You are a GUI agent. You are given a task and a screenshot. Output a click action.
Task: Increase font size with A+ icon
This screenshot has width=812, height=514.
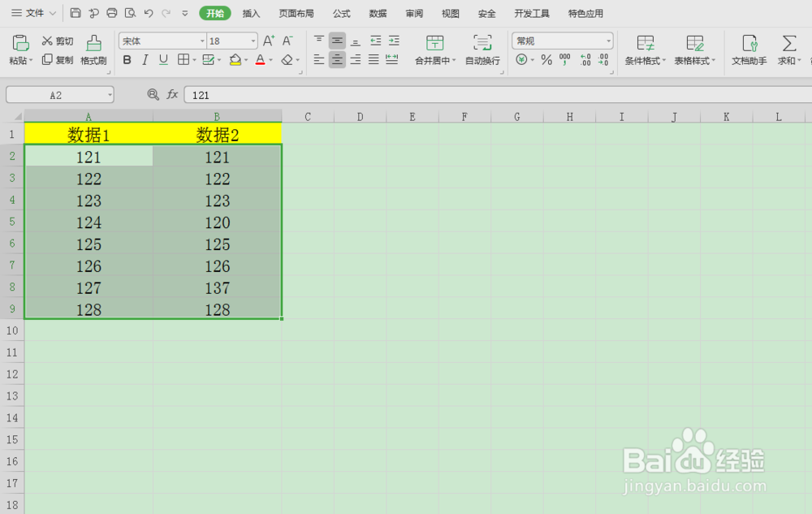tap(269, 41)
